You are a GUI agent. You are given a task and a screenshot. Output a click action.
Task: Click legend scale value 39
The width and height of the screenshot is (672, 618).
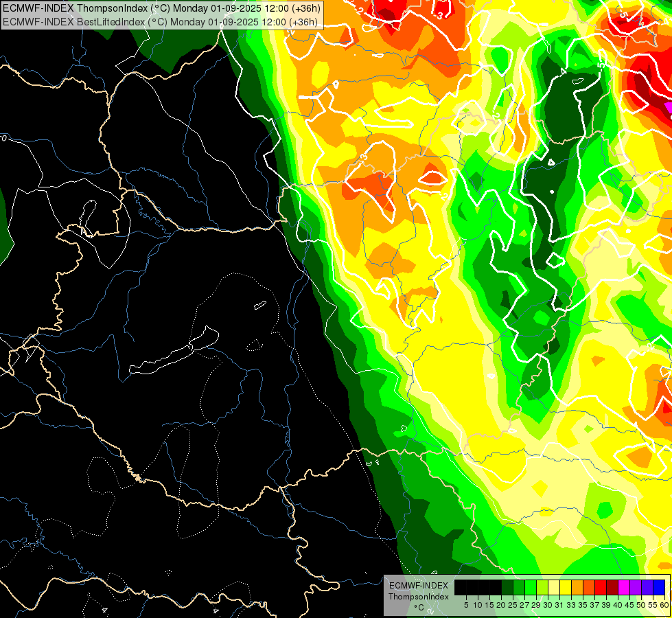point(606,605)
